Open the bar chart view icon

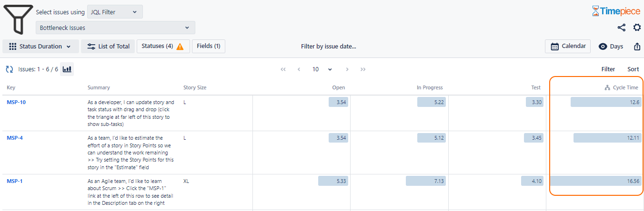(x=67, y=69)
